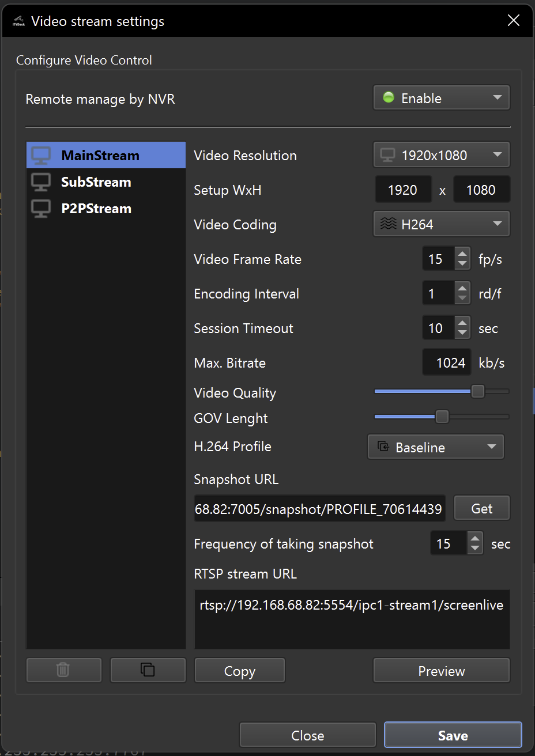Increase Session Timeout with up arrow
Image resolution: width=535 pixels, height=756 pixels.
[x=462, y=323]
